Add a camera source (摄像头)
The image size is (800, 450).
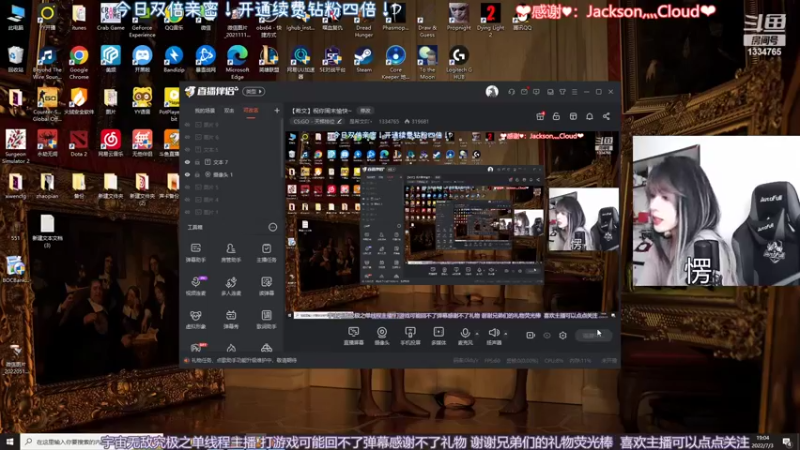pos(382,336)
